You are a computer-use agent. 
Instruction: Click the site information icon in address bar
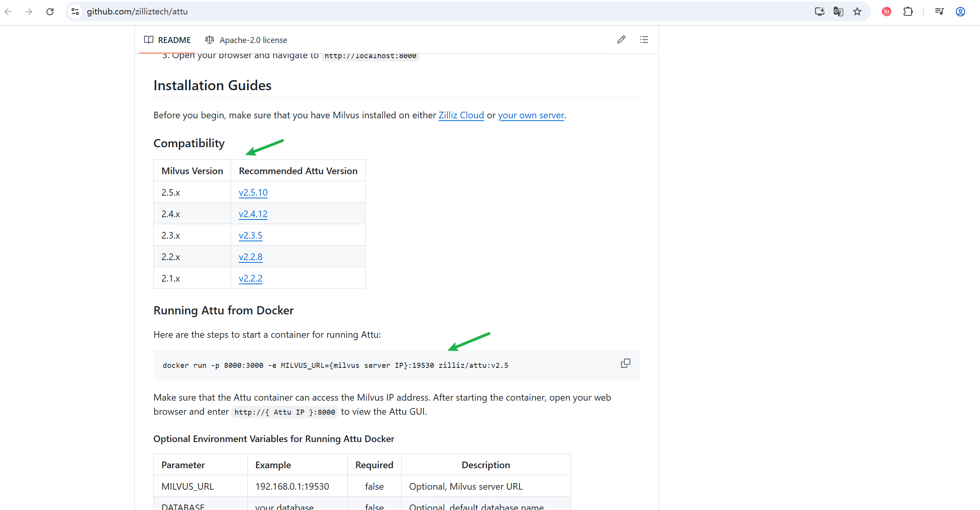75,12
